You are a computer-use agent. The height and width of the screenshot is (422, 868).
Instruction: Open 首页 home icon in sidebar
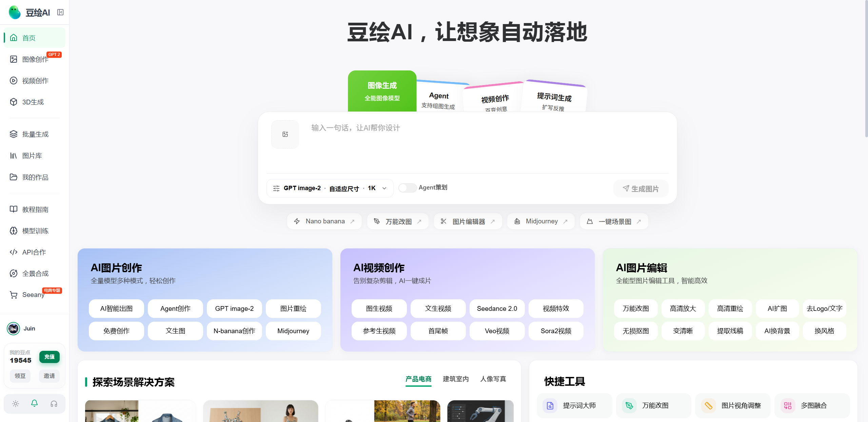pyautogui.click(x=14, y=38)
